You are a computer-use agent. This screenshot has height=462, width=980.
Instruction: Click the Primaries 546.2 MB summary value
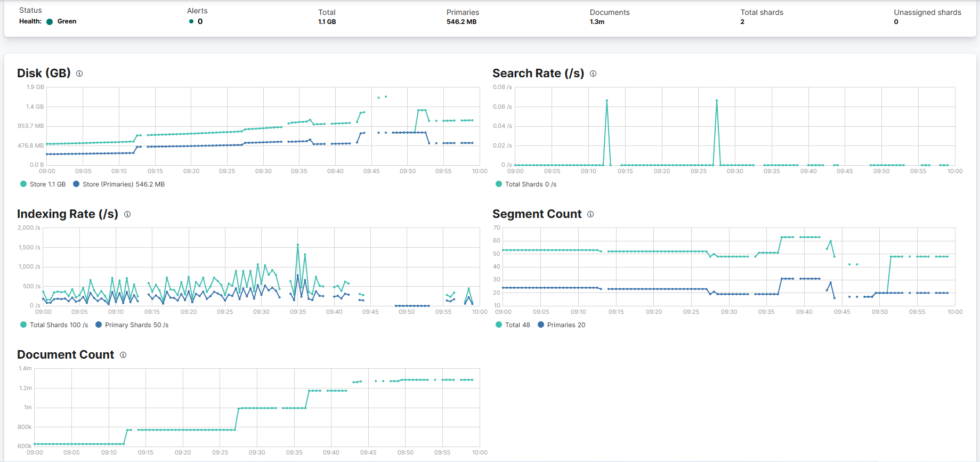pyautogui.click(x=461, y=22)
